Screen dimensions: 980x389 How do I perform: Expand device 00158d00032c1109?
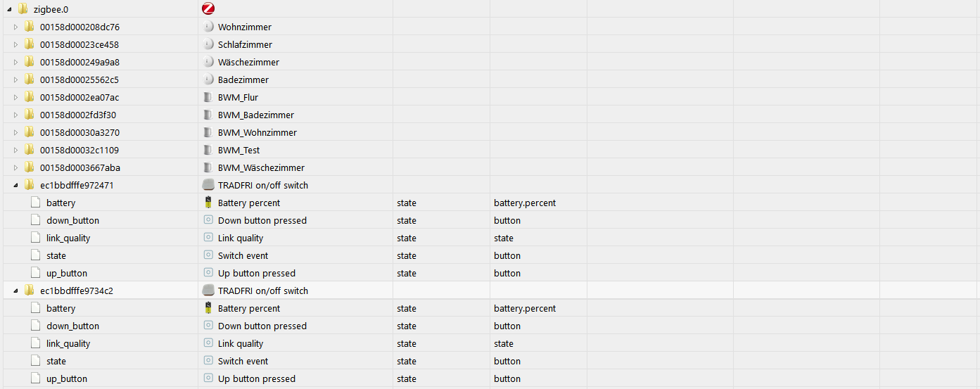[15, 150]
